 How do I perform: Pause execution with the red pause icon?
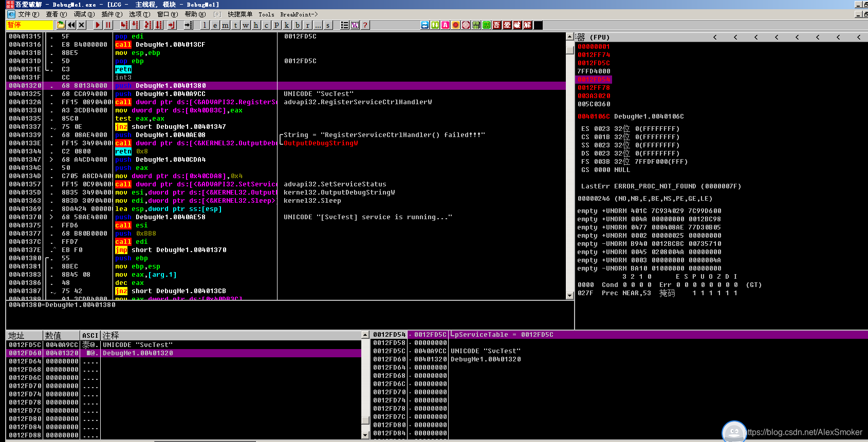click(x=108, y=25)
